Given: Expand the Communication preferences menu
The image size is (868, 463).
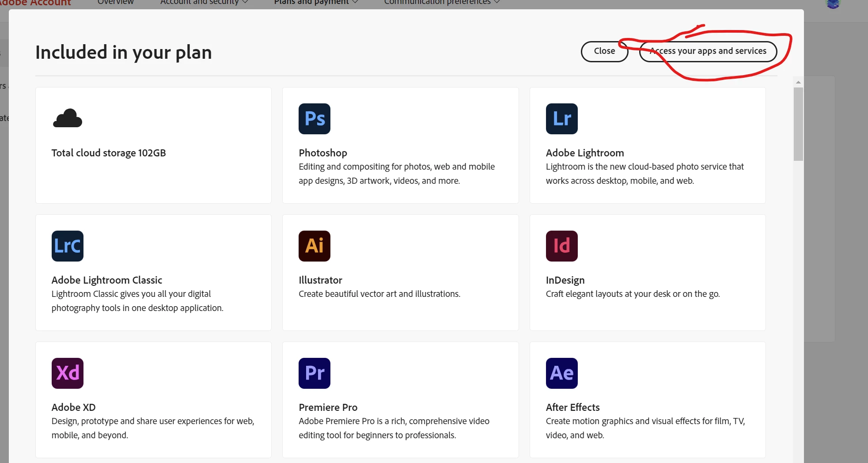Looking at the screenshot, I should click(x=442, y=2).
